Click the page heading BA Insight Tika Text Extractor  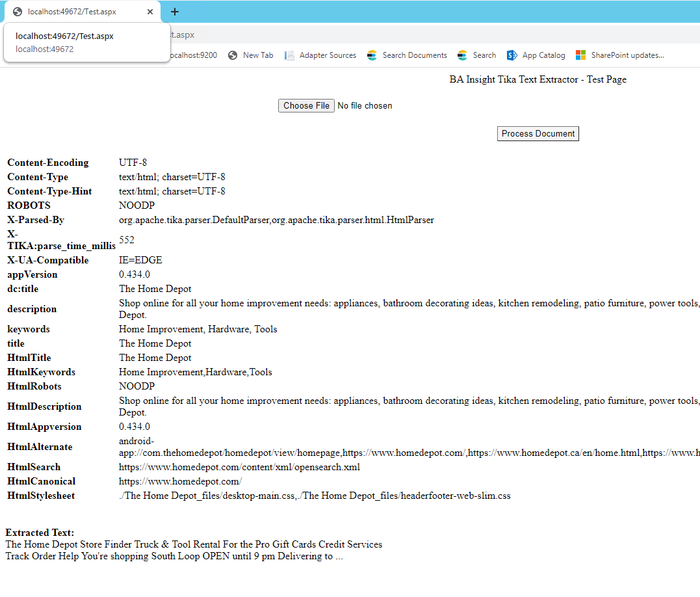point(538,79)
